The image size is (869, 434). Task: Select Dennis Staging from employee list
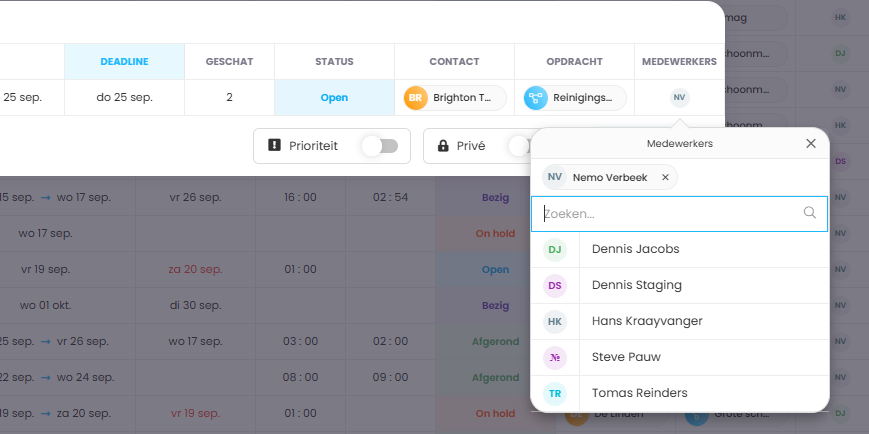(636, 285)
